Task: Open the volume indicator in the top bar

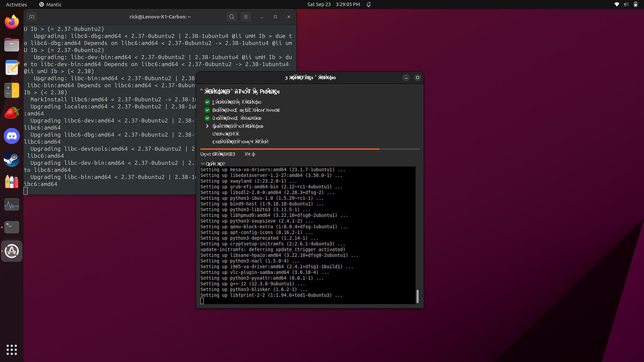Action: click(x=626, y=4)
